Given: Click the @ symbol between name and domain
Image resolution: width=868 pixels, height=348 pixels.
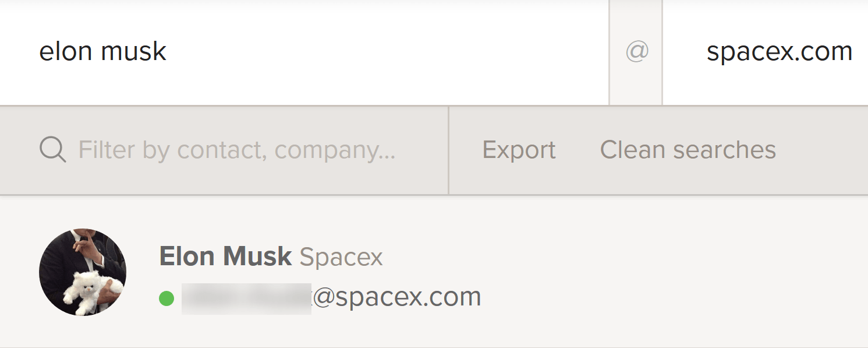Looking at the screenshot, I should click(x=636, y=52).
